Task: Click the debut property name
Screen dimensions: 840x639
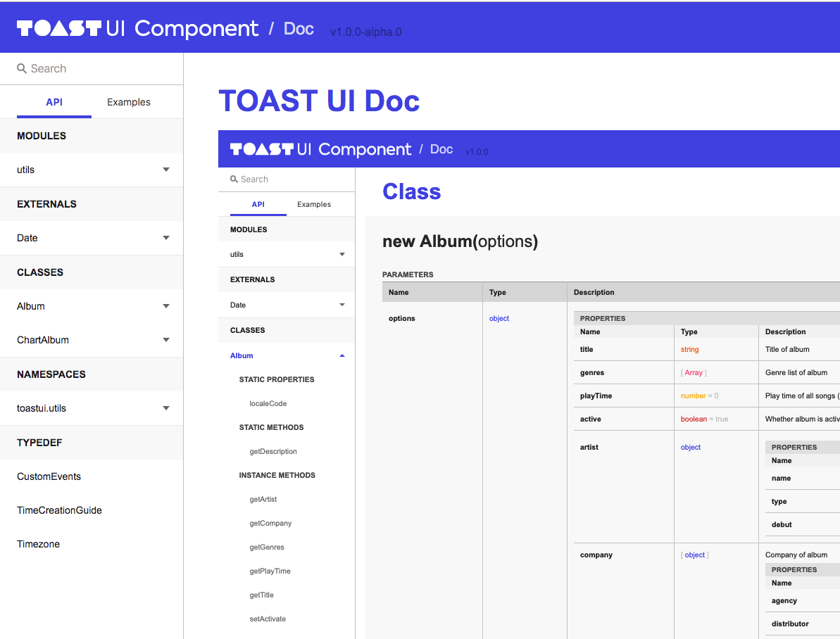Action: click(781, 524)
